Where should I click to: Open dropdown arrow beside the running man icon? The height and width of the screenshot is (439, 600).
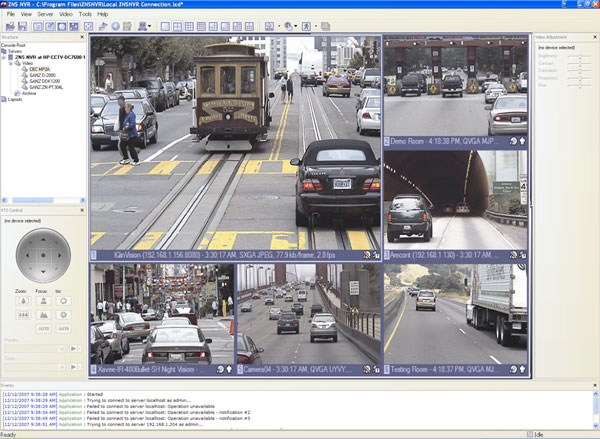[316, 26]
